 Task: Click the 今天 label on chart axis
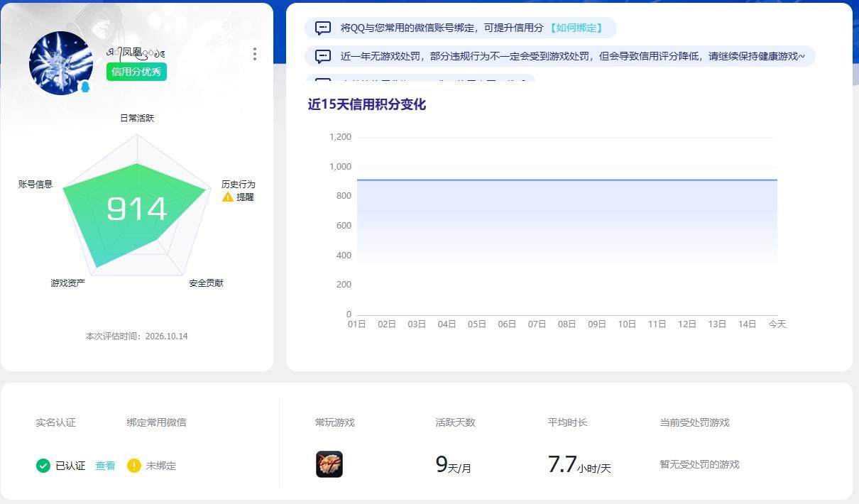[x=777, y=324]
